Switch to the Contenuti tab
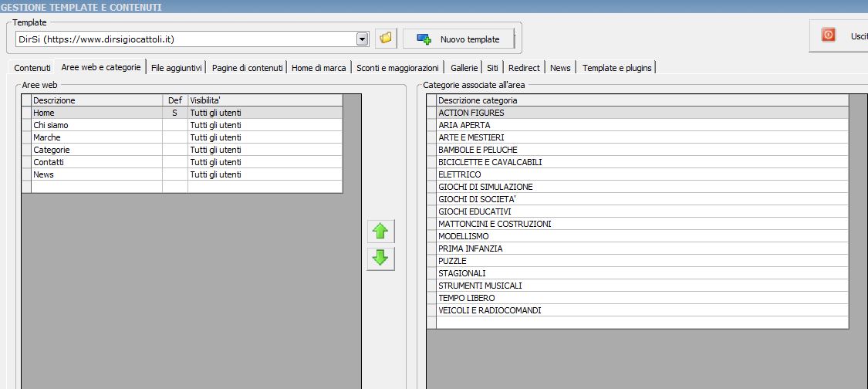 [32, 68]
